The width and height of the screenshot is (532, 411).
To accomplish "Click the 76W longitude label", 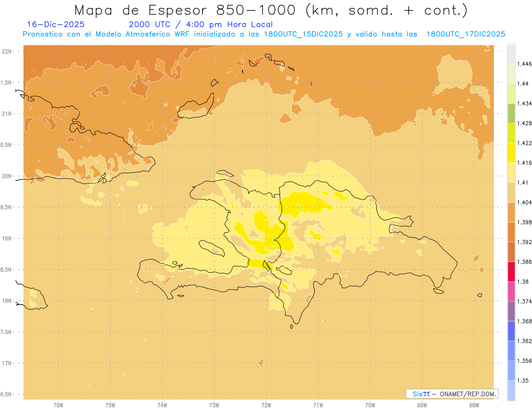I will coord(58,405).
